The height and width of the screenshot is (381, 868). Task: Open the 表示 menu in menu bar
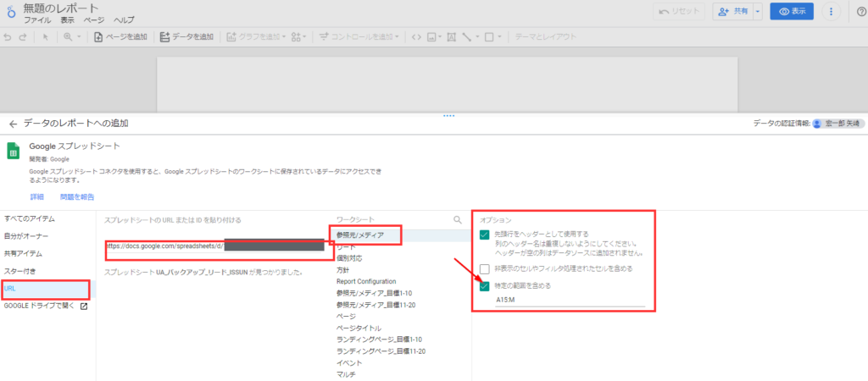(67, 20)
